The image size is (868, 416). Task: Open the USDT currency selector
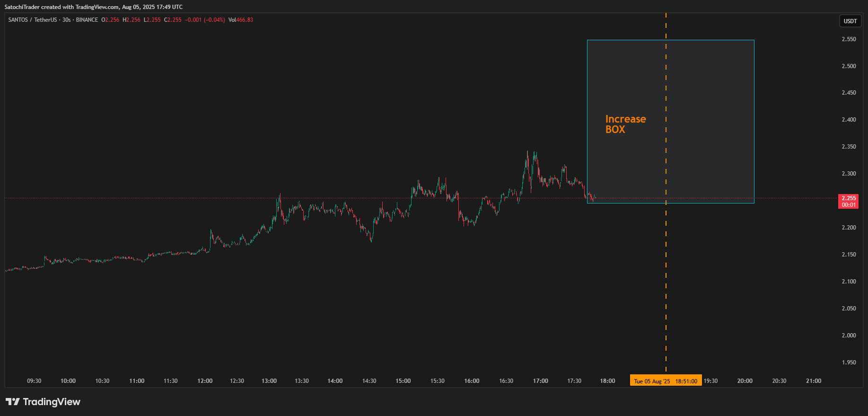point(850,21)
